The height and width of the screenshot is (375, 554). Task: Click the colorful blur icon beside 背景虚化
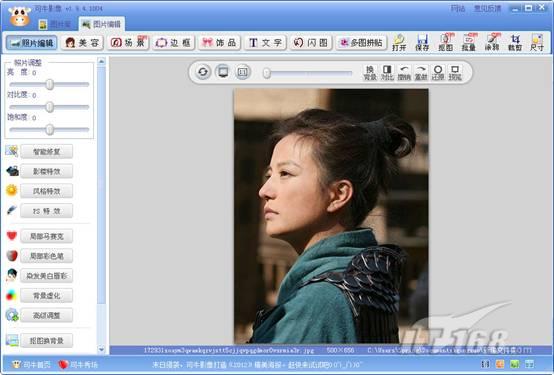[x=12, y=295]
